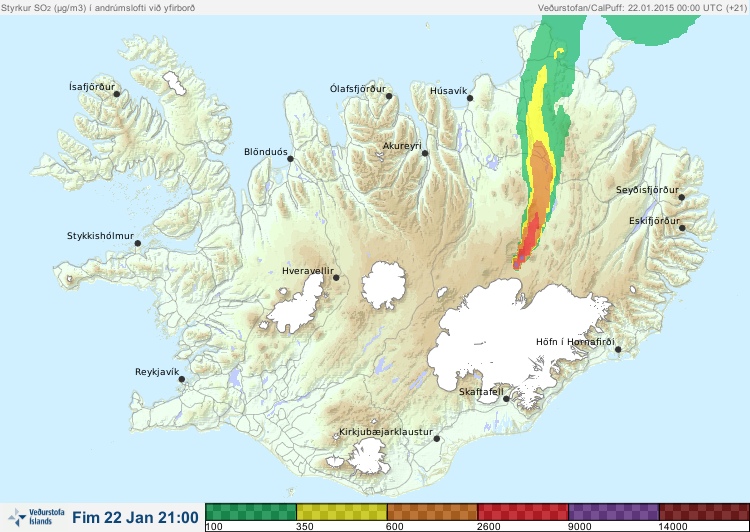Click the 'Ísafjörður' label
Viewport: 750px width, 532px height.
coord(92,87)
